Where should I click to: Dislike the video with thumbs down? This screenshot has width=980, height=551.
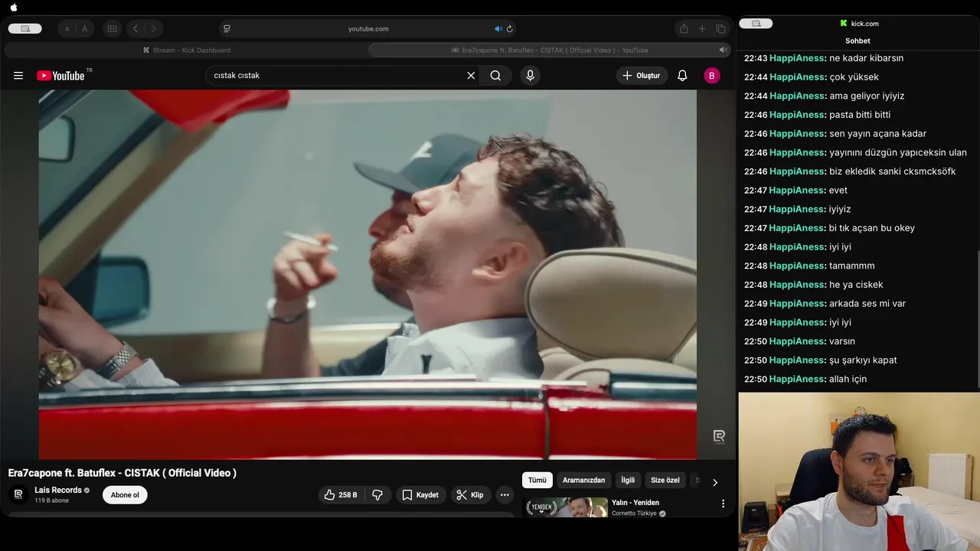(x=377, y=495)
